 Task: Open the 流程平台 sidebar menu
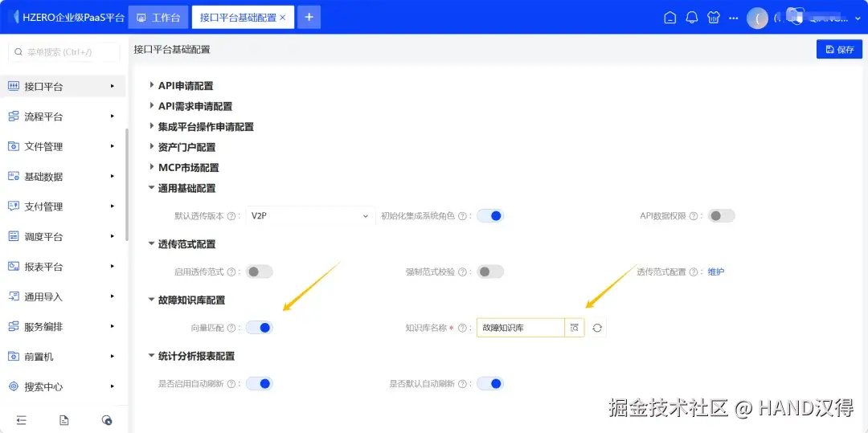pyautogui.click(x=63, y=116)
